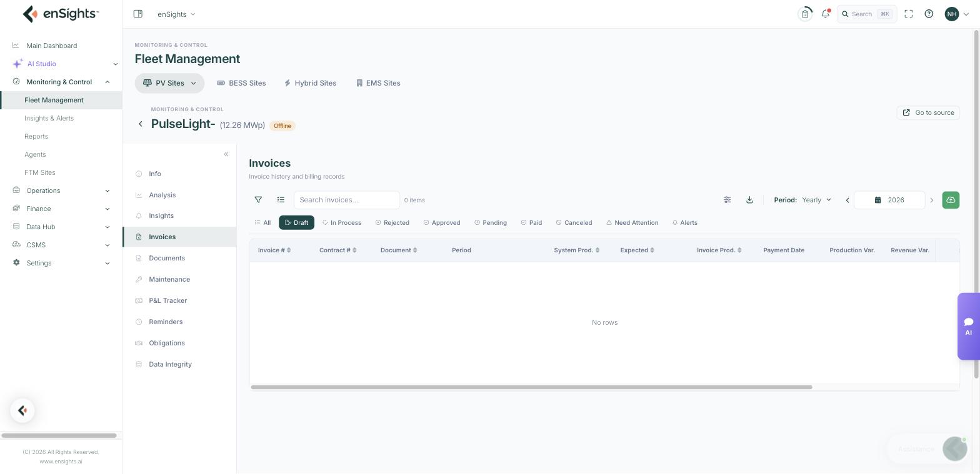980x474 pixels.
Task: Show All invoices filter
Action: point(263,222)
